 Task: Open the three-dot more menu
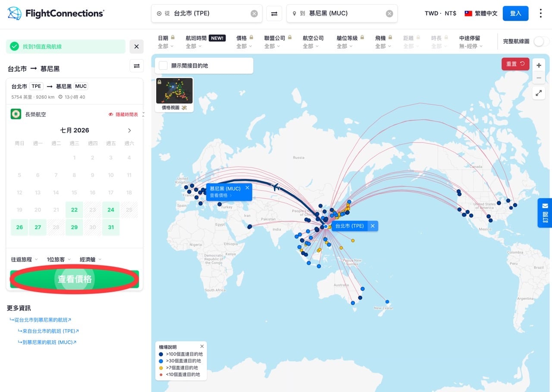click(540, 13)
